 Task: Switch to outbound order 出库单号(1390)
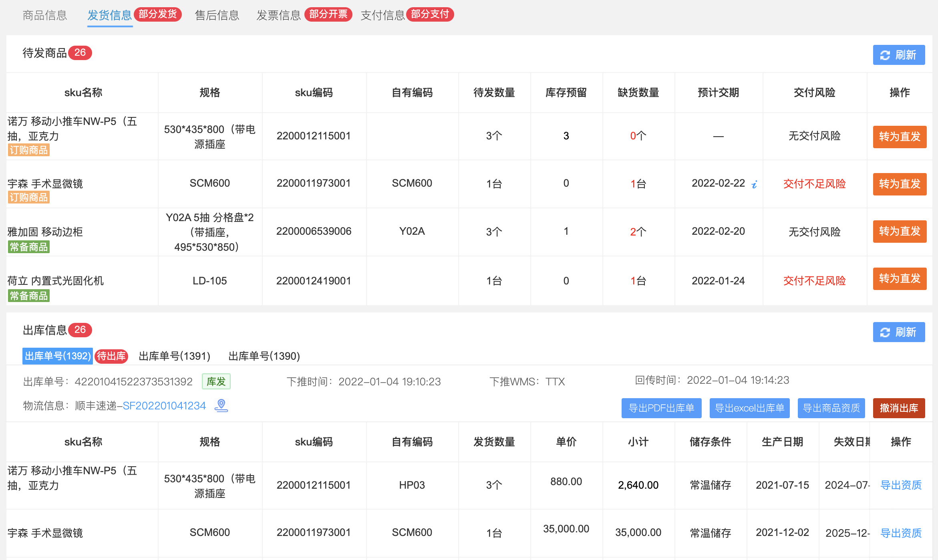tap(264, 356)
